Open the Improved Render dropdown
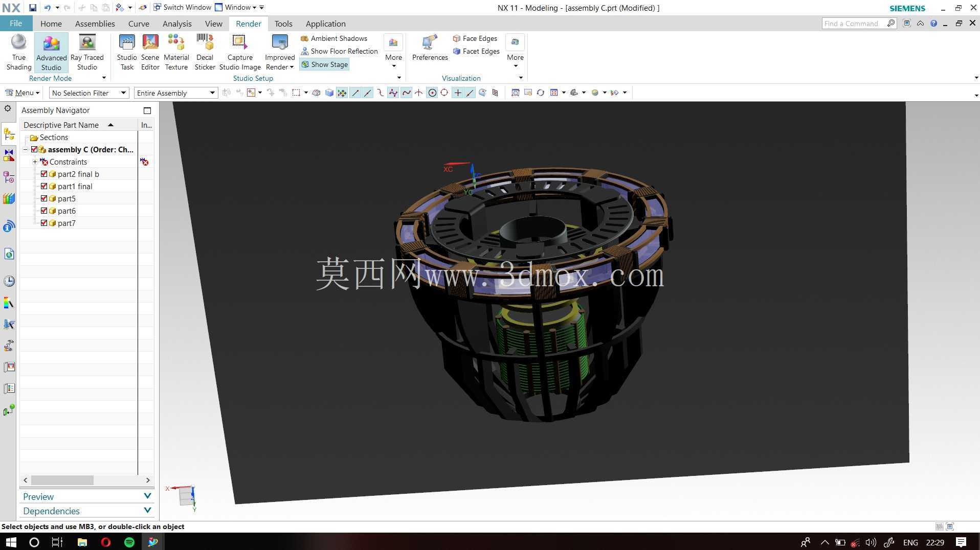Image resolution: width=980 pixels, height=550 pixels. 280,52
